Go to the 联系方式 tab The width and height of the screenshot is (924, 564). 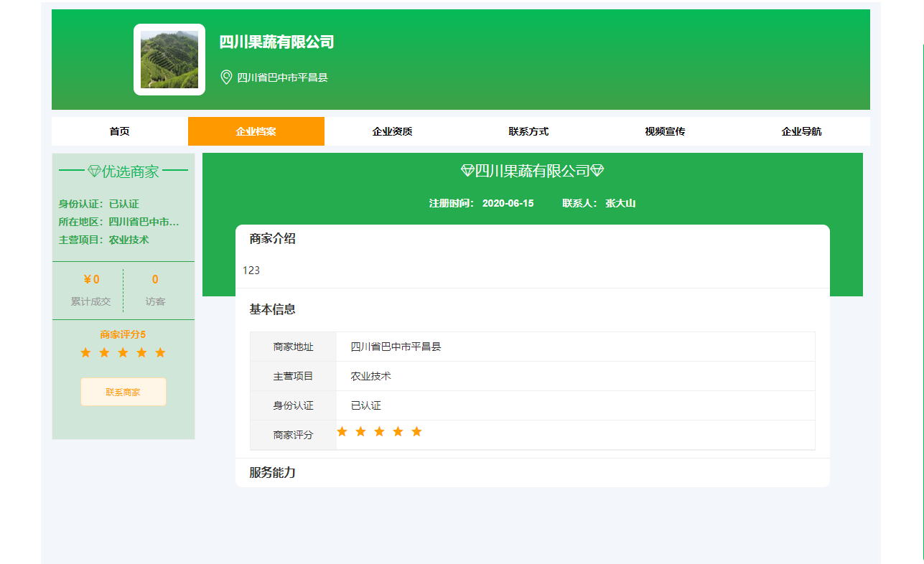point(528,131)
